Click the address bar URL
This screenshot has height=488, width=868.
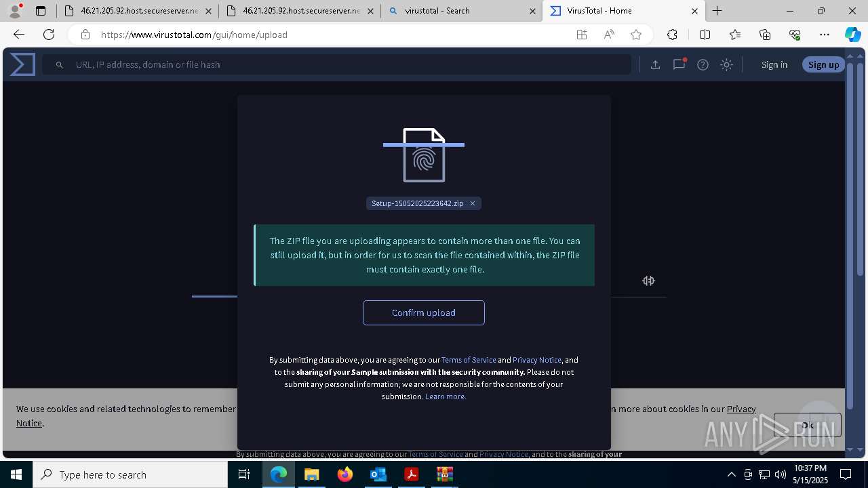(194, 35)
